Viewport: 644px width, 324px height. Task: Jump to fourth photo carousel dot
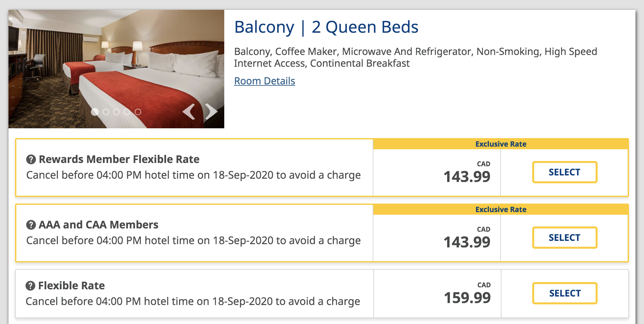[127, 112]
